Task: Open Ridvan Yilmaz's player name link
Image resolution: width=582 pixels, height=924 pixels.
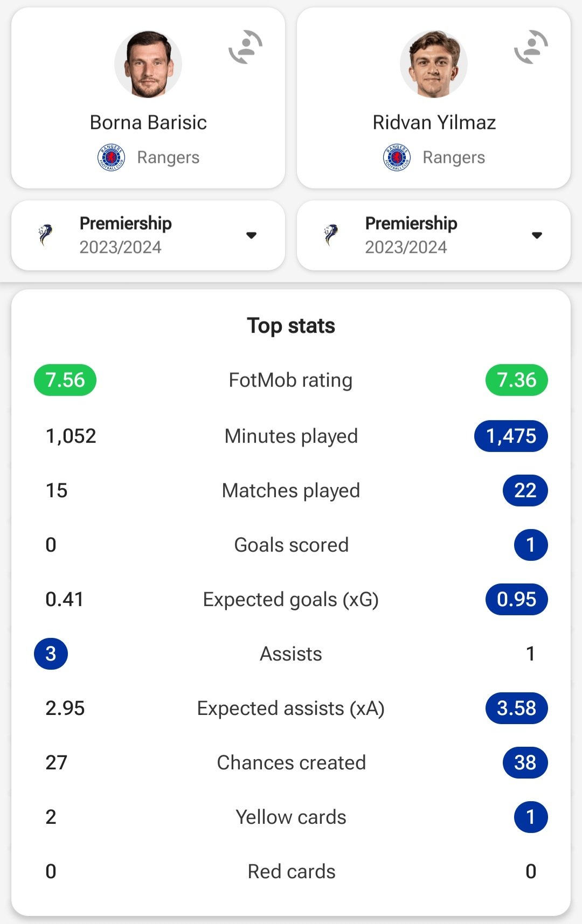Action: [434, 123]
